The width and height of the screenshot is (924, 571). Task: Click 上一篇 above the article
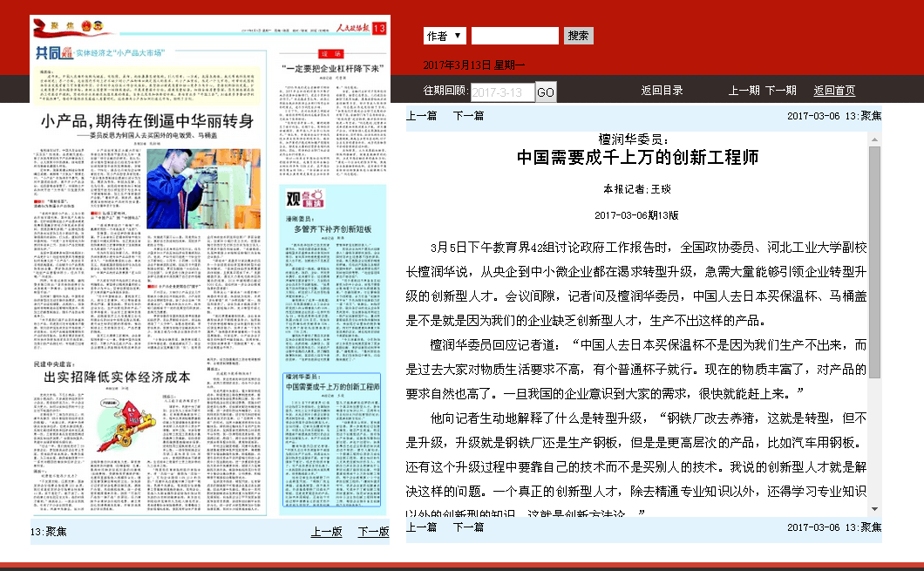[x=421, y=116]
